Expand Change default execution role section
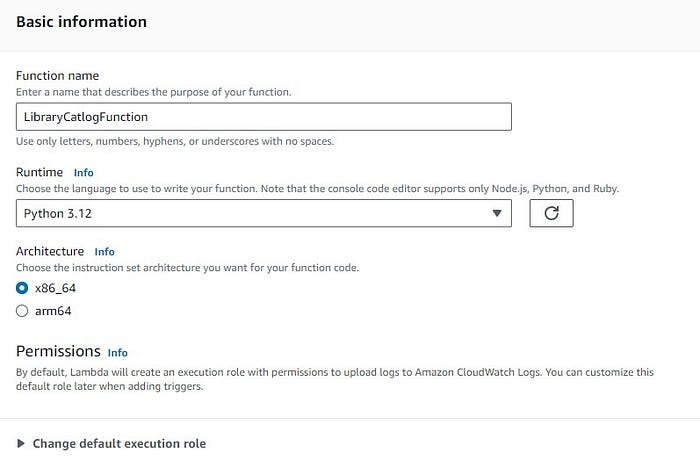Image resolution: width=700 pixels, height=466 pixels. pyautogui.click(x=119, y=443)
